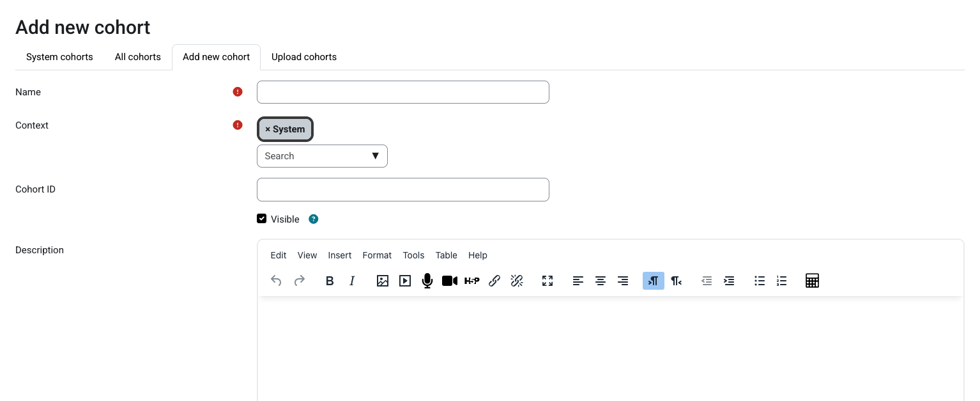Viewport: 980px width, 401px height.
Task: Apply italic formatting
Action: (x=352, y=281)
